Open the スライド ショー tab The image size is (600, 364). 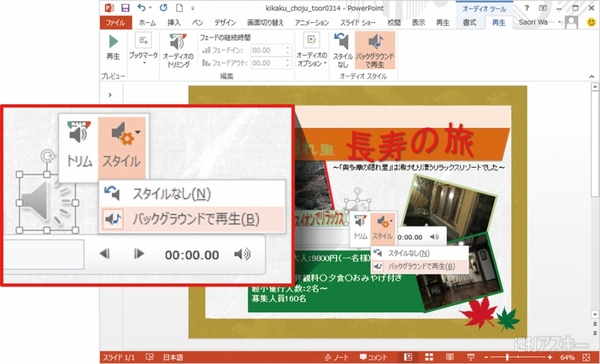coord(357,23)
